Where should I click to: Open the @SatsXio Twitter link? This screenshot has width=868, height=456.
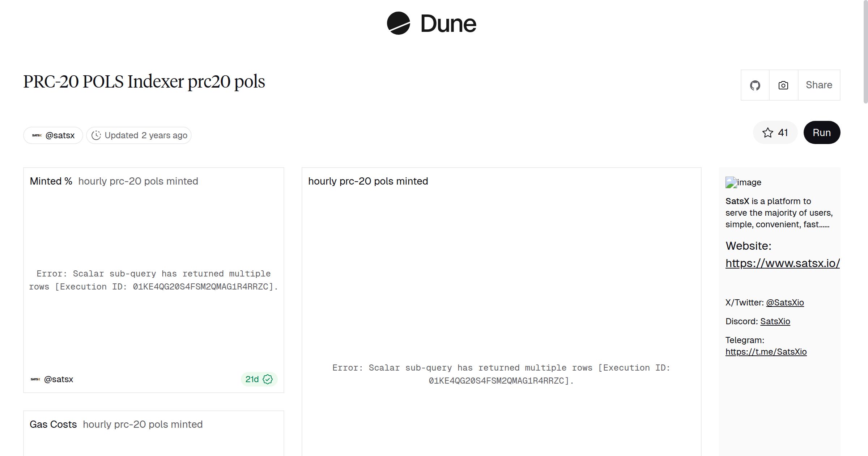[785, 303]
